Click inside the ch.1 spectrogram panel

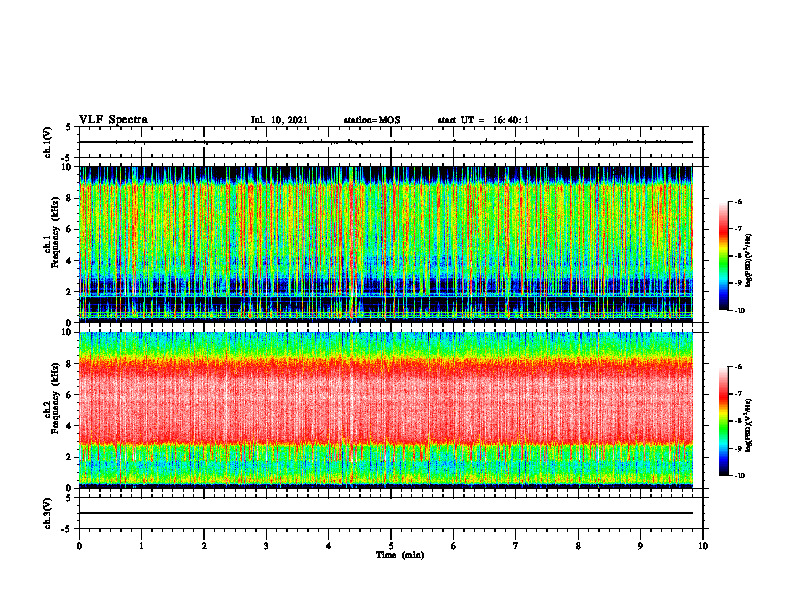coord(385,244)
